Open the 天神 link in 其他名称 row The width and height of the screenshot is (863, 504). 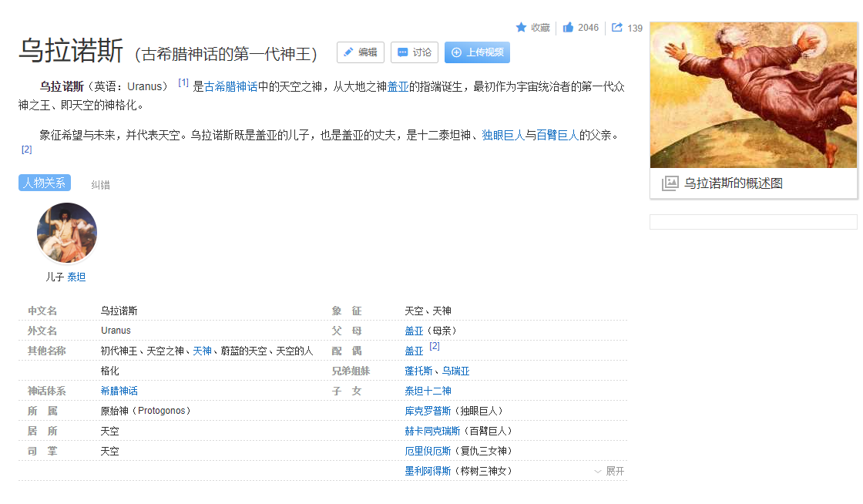tap(202, 351)
